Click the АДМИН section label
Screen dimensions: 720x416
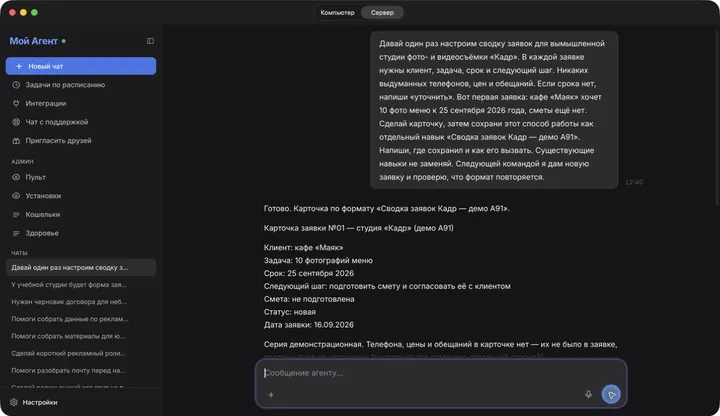[x=22, y=161]
